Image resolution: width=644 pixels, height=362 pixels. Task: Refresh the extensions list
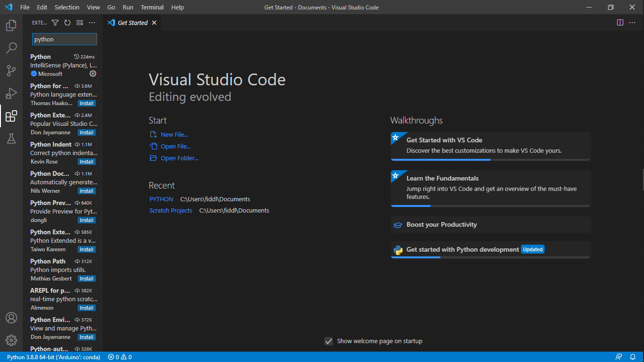[x=67, y=23]
